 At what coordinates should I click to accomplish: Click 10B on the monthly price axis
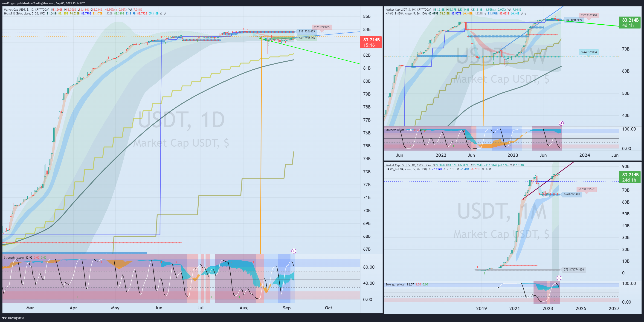(626, 261)
